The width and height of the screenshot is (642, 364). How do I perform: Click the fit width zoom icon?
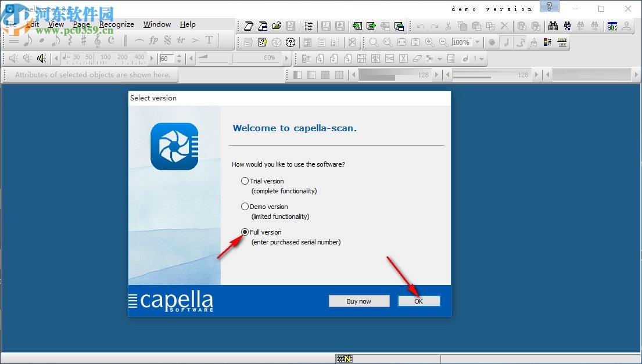coord(401,42)
